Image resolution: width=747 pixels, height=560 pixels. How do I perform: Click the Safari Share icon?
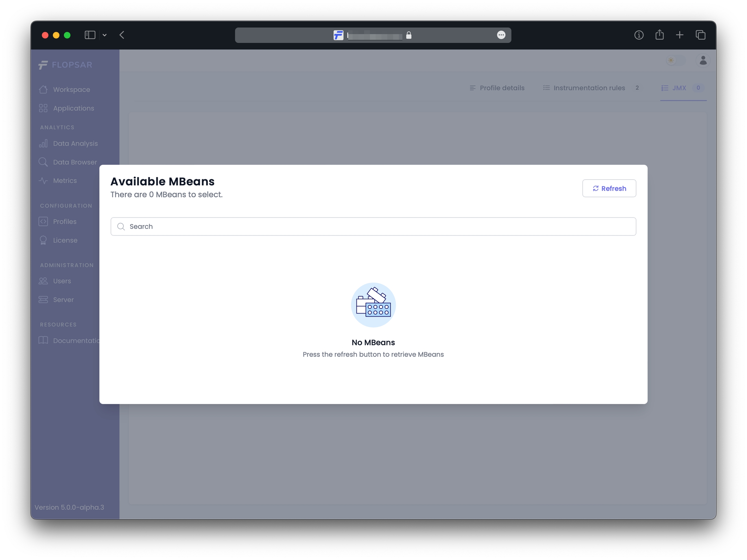[x=659, y=35]
